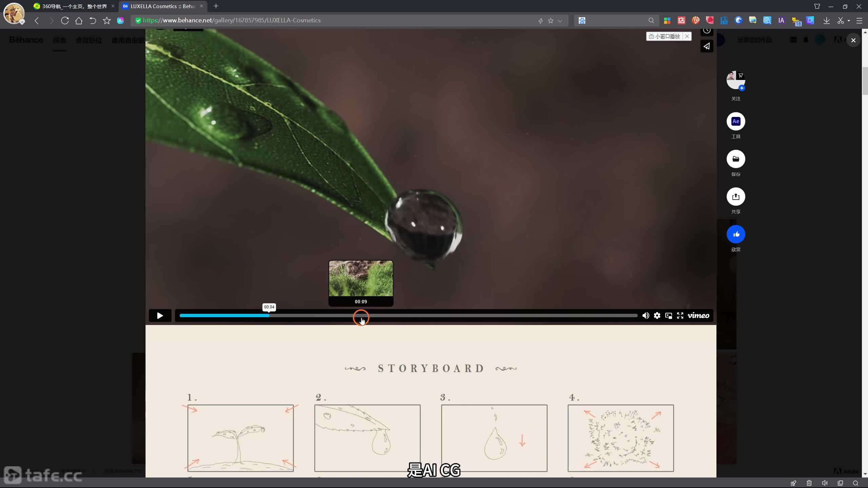Open the After Effects tools button
Viewport: 868px width, 488px height.
[736, 121]
